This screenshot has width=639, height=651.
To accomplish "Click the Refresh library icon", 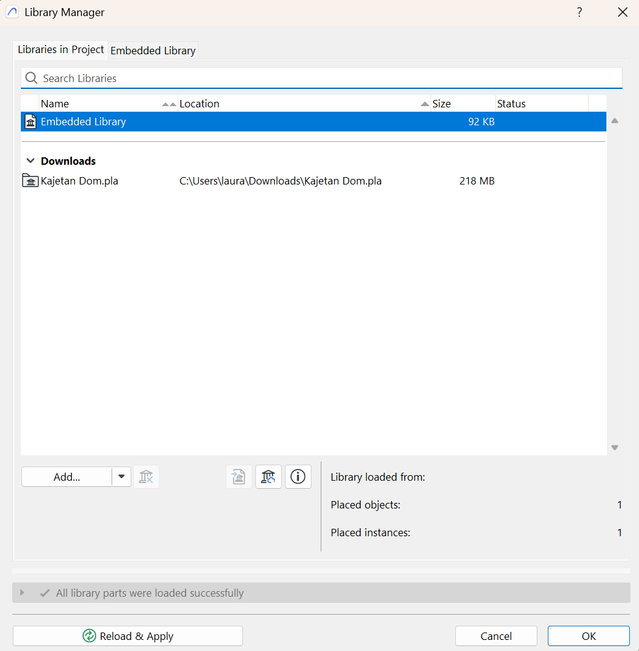I will pyautogui.click(x=268, y=477).
